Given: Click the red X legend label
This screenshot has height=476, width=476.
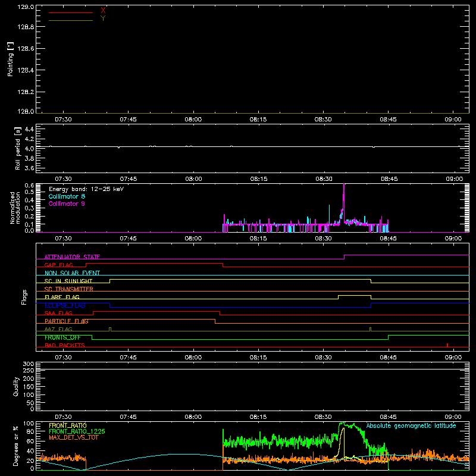Looking at the screenshot, I should click(x=103, y=11).
